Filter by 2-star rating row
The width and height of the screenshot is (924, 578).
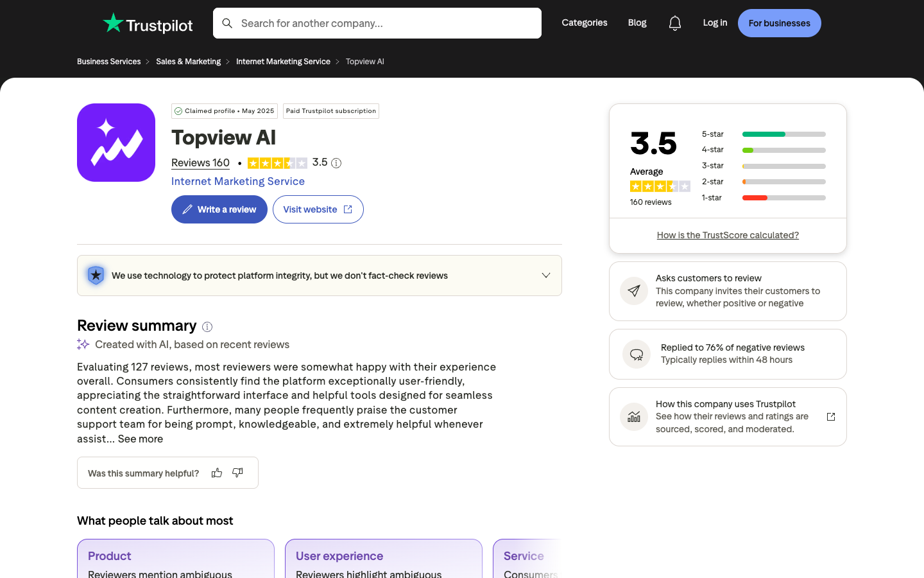click(764, 182)
